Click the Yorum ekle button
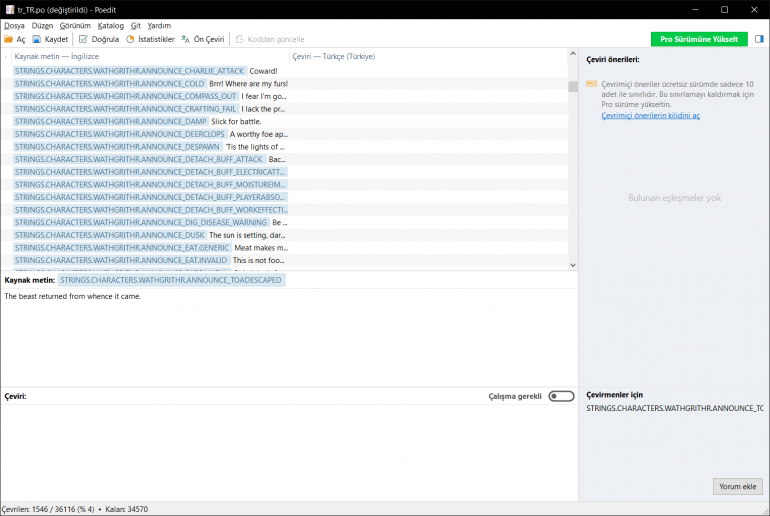770x516 pixels. click(x=738, y=487)
